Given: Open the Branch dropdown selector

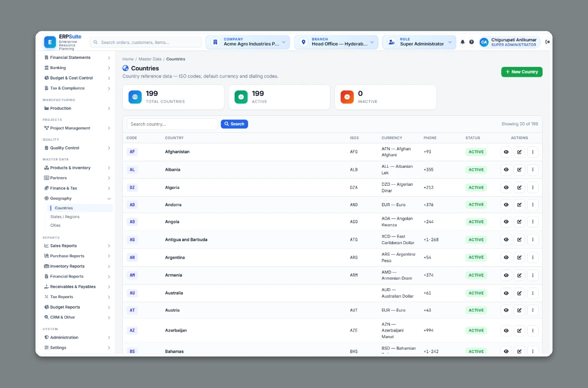Looking at the screenshot, I should point(336,42).
